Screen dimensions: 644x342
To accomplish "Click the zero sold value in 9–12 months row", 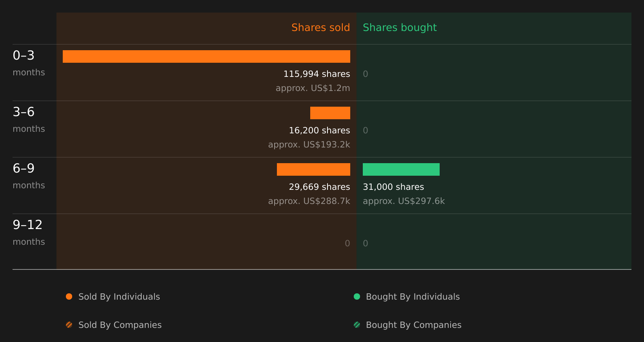I will coord(347,243).
